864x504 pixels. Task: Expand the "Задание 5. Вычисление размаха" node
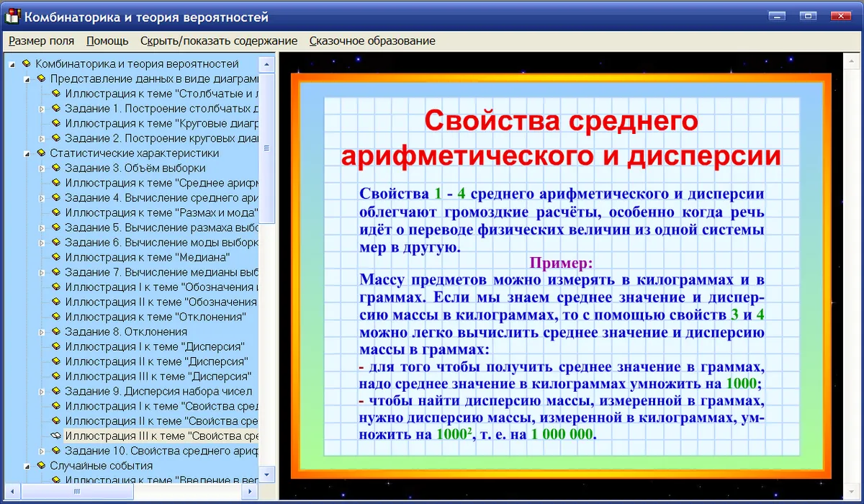42,228
